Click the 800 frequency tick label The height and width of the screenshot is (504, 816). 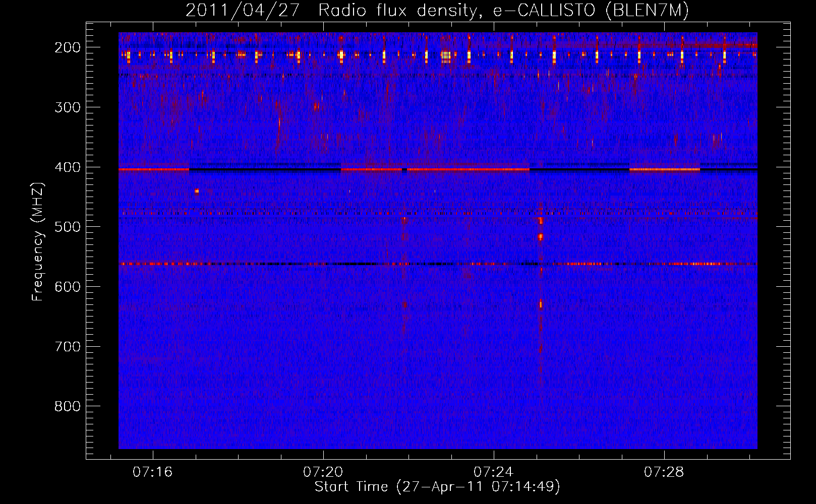click(x=68, y=406)
